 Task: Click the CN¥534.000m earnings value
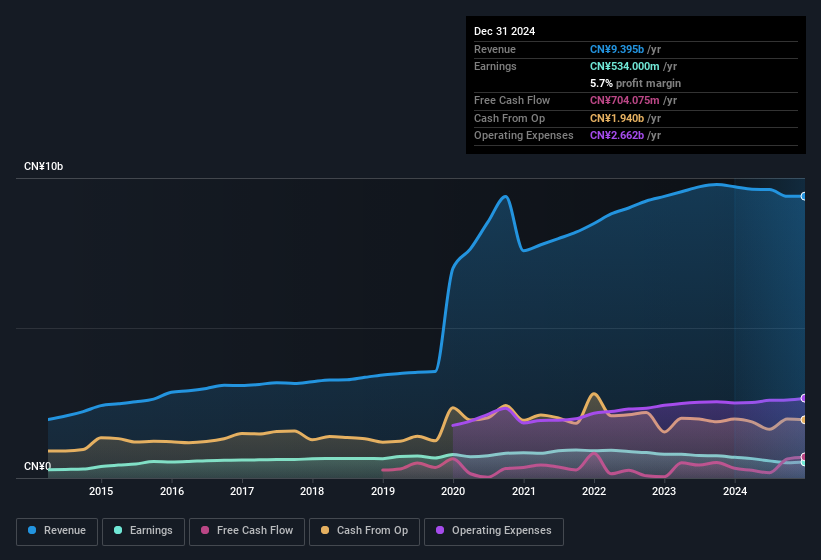click(624, 66)
